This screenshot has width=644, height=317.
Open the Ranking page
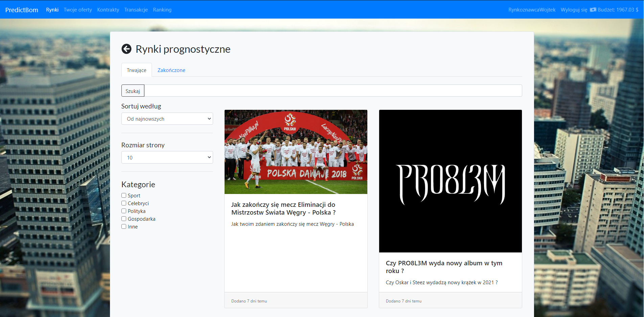tap(162, 10)
